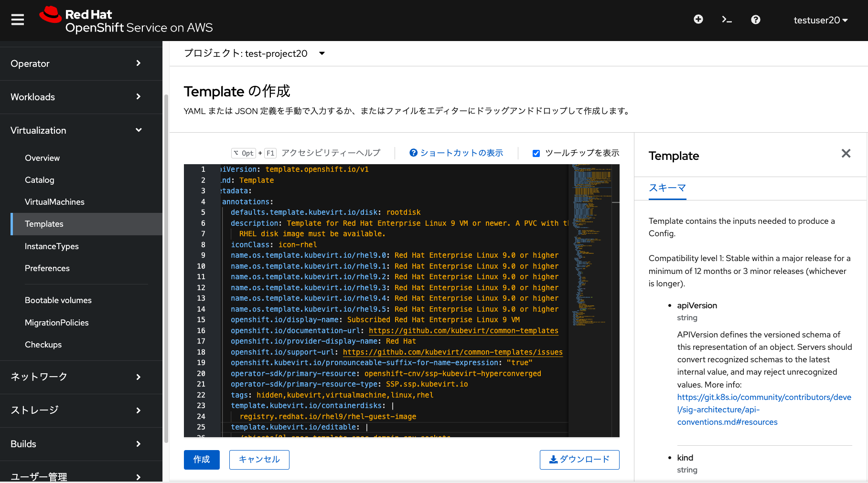Image resolution: width=868 pixels, height=483 pixels.
Task: Click the provider-display-name Red Hat line
Action: click(x=323, y=341)
